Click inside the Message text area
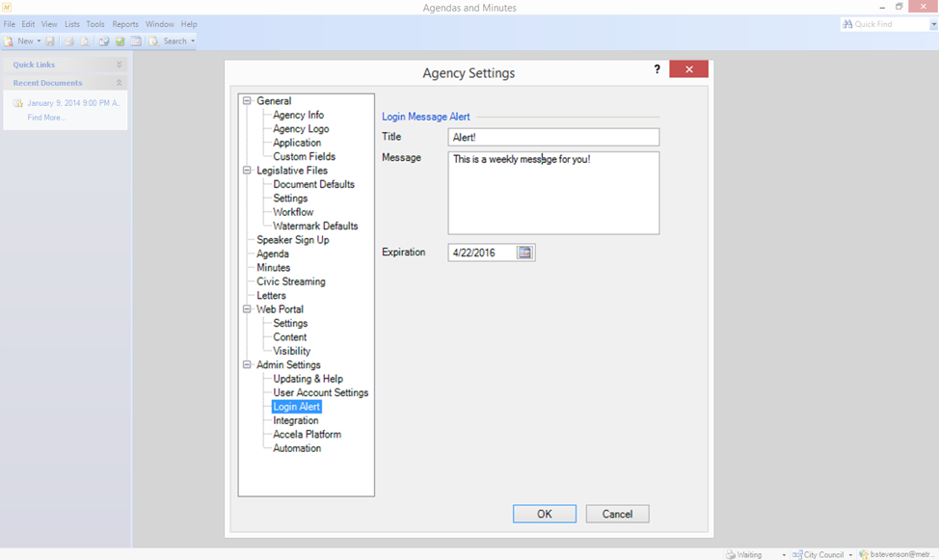 553,193
